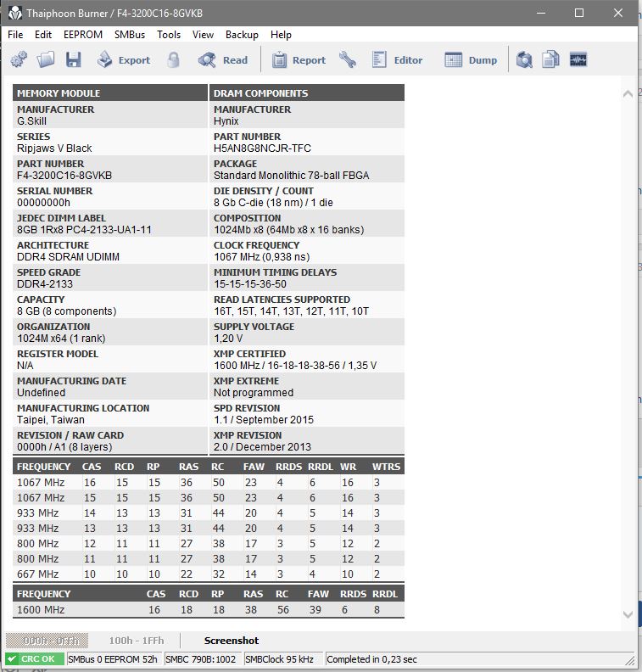Open the Editor toolbar button

pyautogui.click(x=397, y=60)
